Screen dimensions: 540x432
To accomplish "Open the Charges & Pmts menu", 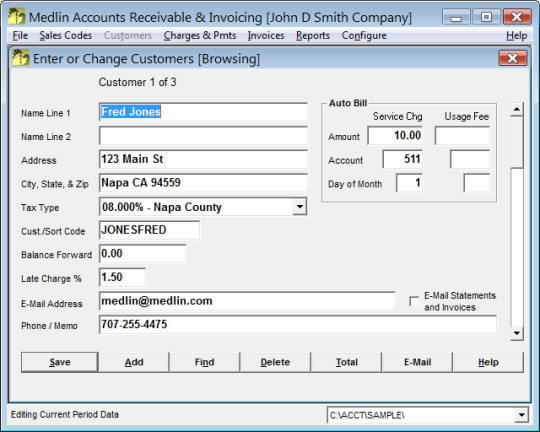I will tap(200, 35).
